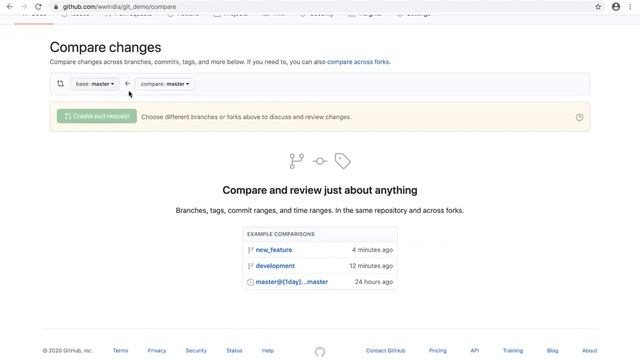Open the new_feature comparison
640x360 pixels.
point(274,250)
